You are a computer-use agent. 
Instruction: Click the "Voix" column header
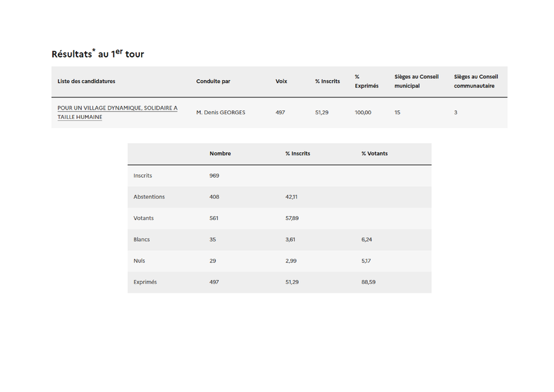pyautogui.click(x=281, y=81)
